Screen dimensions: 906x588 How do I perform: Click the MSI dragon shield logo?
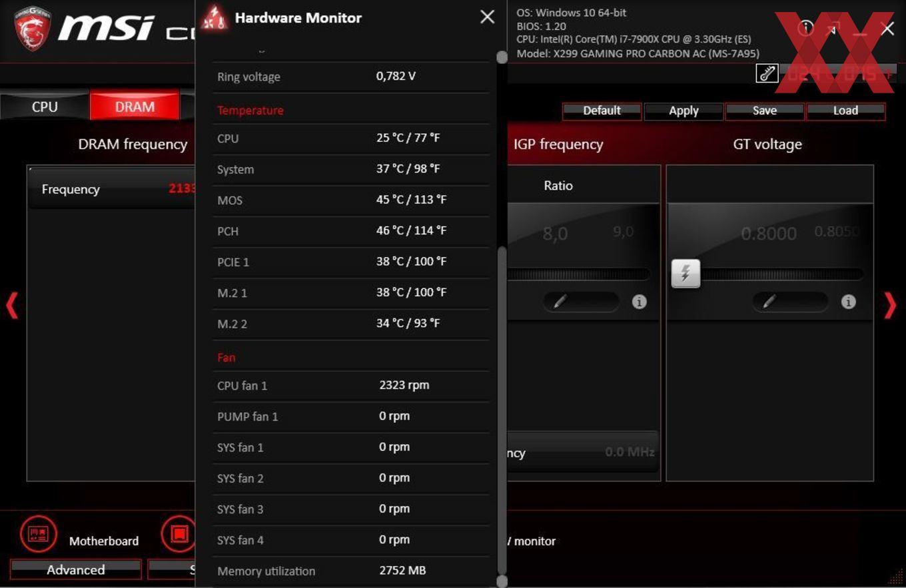(x=33, y=29)
